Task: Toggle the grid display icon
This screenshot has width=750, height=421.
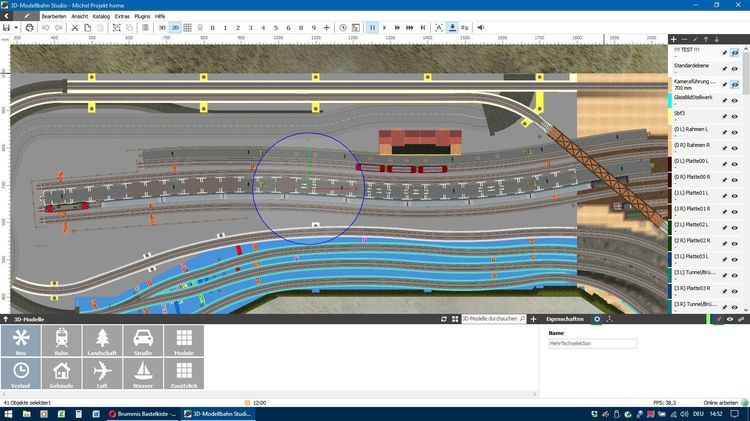Action: [x=188, y=28]
